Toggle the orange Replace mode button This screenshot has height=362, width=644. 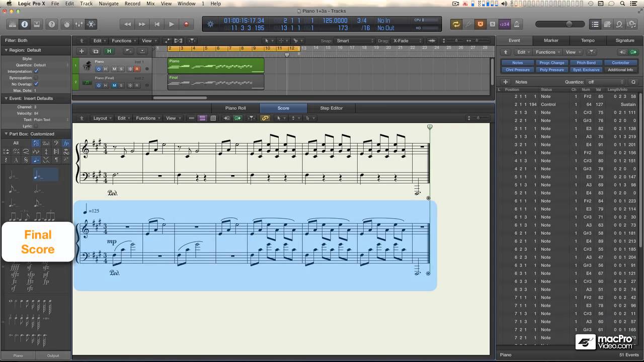click(480, 24)
